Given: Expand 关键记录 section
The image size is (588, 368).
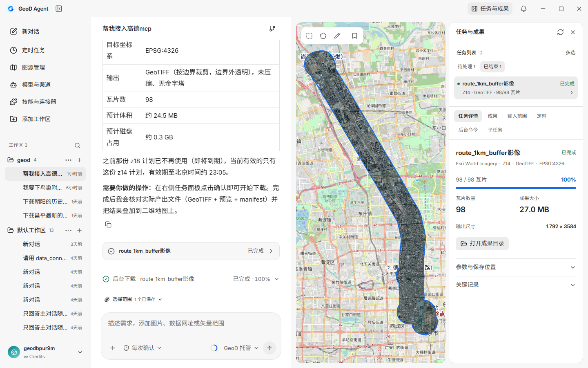Looking at the screenshot, I should click(x=516, y=285).
